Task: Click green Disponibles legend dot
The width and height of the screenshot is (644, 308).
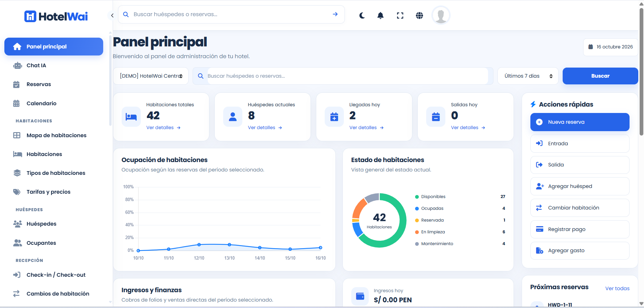Action: 417,197
